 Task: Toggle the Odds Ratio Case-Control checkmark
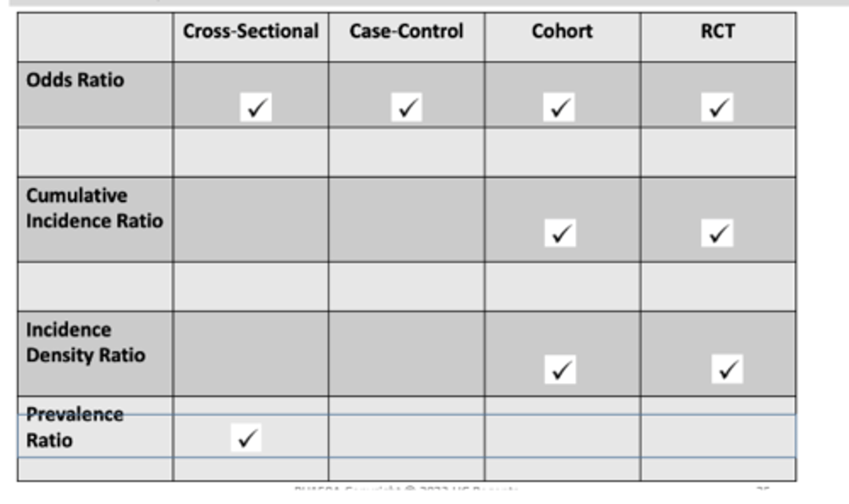coord(407,107)
